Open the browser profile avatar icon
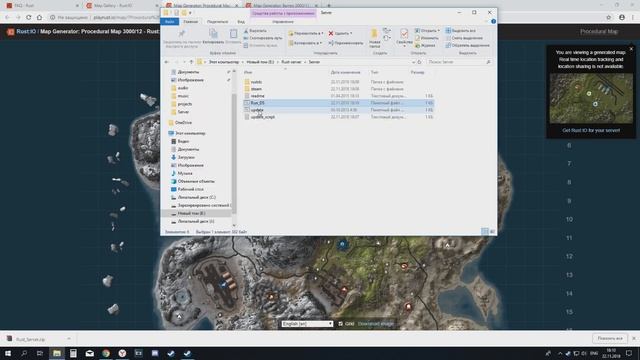This screenshot has width=640, height=360. (622, 17)
